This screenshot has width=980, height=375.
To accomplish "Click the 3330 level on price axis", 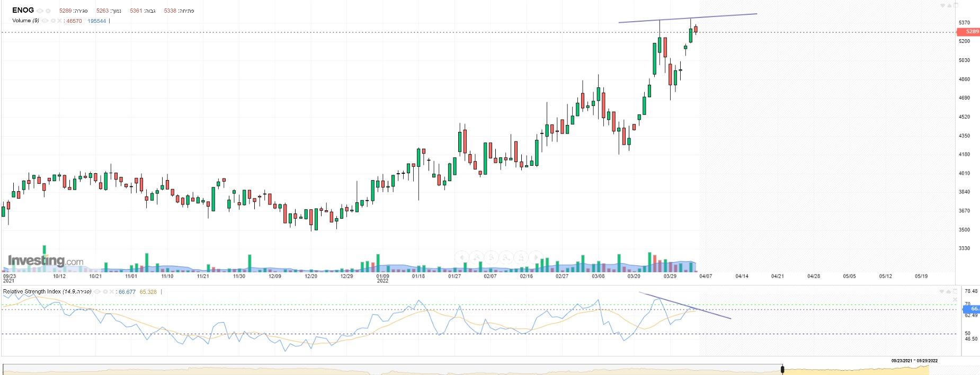I will (964, 248).
